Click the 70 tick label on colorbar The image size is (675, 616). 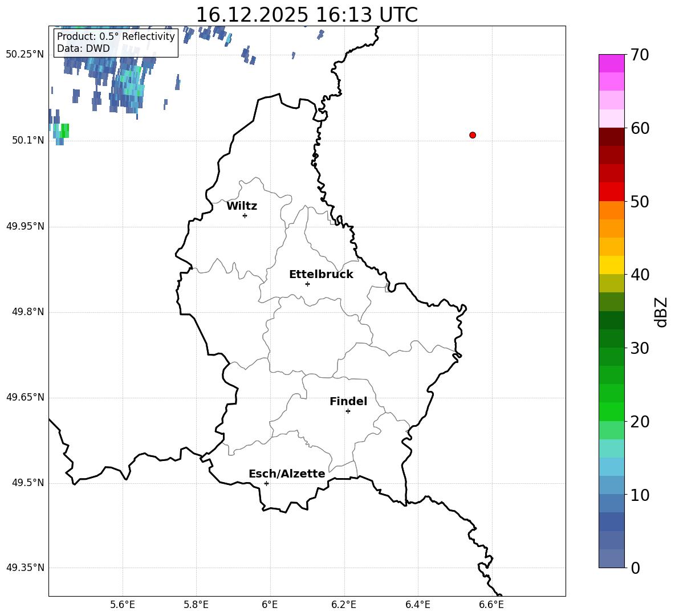click(640, 55)
